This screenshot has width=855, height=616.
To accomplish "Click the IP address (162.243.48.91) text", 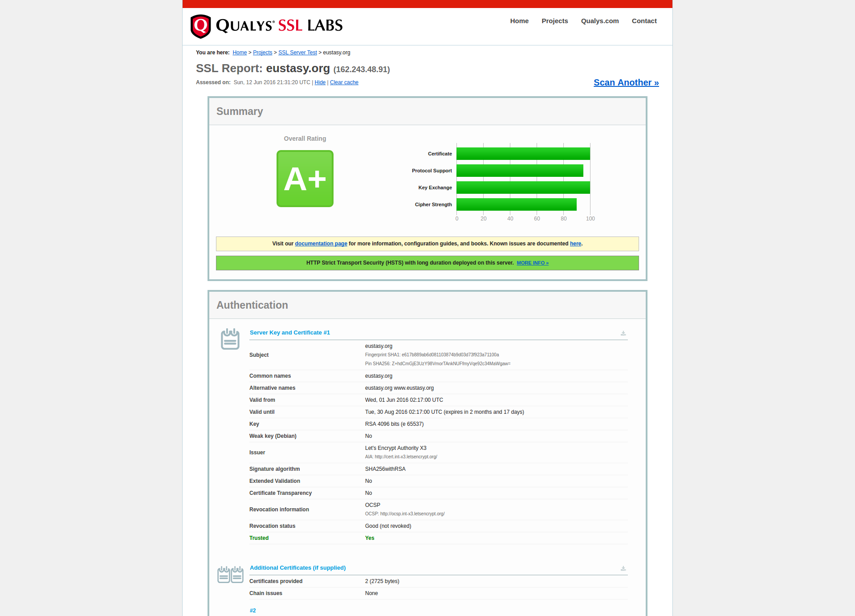I will click(x=362, y=69).
